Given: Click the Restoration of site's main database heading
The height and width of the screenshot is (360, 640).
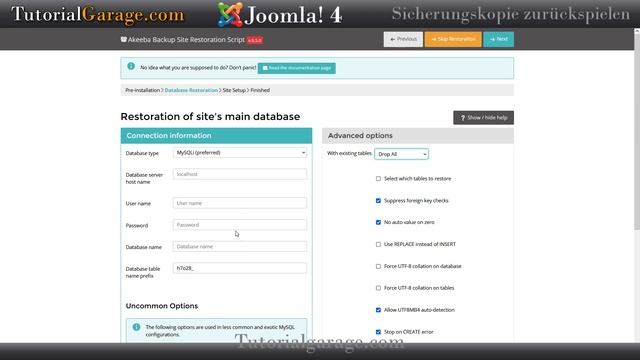Looking at the screenshot, I should point(210,117).
